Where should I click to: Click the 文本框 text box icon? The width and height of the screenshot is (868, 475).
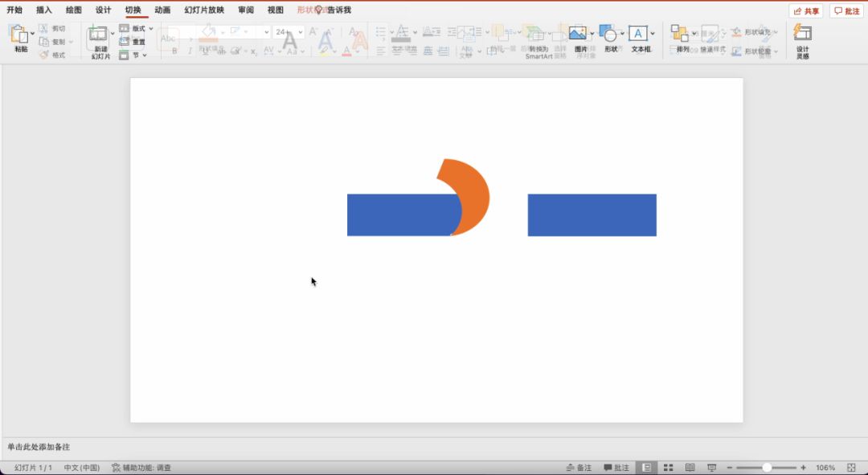[637, 34]
